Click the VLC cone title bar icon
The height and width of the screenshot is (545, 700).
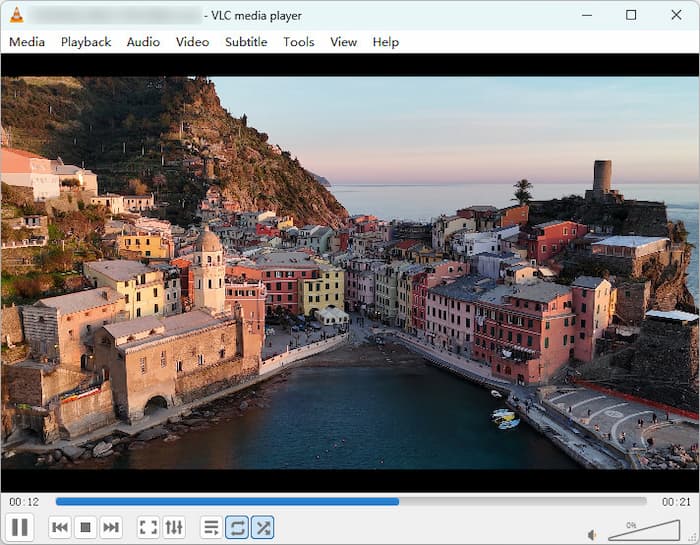(x=17, y=15)
